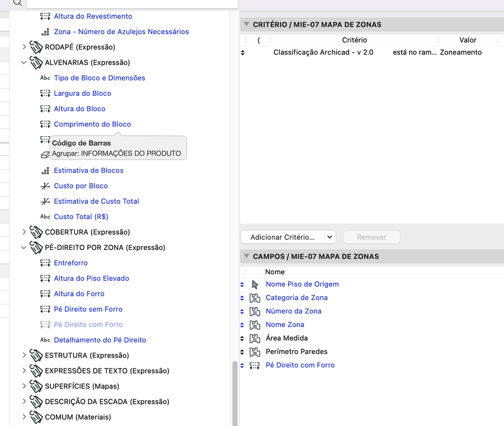Click integer icon beside Estimativa de Blocos
Image resolution: width=504 pixels, height=426 pixels.
tap(45, 171)
